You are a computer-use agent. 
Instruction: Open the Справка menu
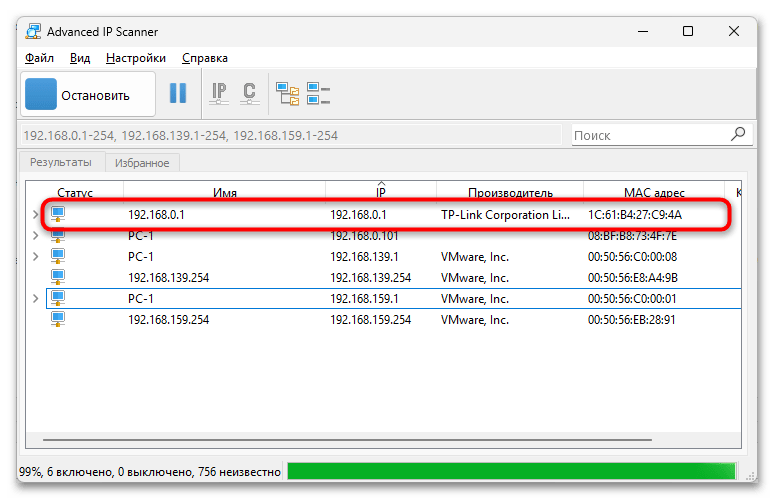tap(205, 58)
